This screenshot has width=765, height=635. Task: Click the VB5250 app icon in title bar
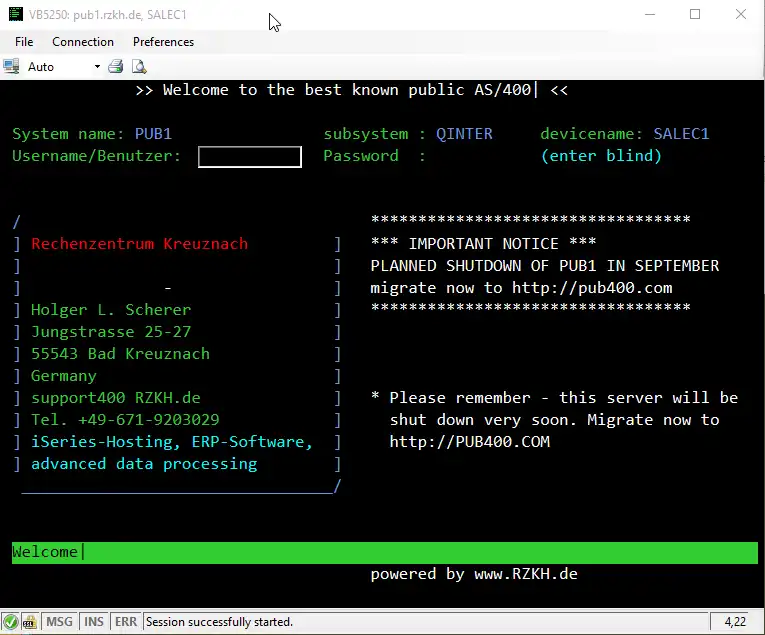point(16,14)
